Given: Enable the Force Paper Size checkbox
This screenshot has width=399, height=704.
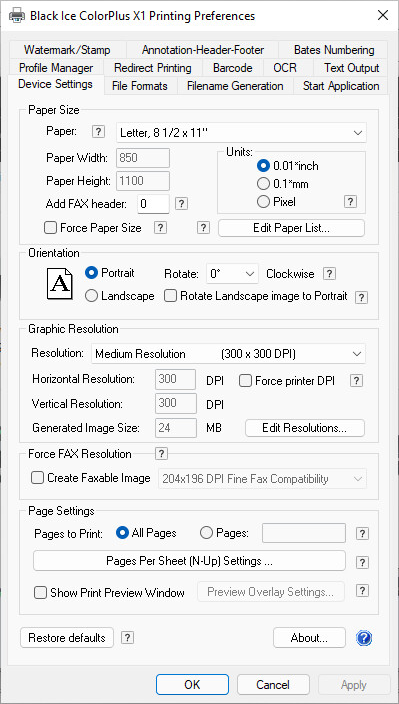Looking at the screenshot, I should tap(50, 228).
